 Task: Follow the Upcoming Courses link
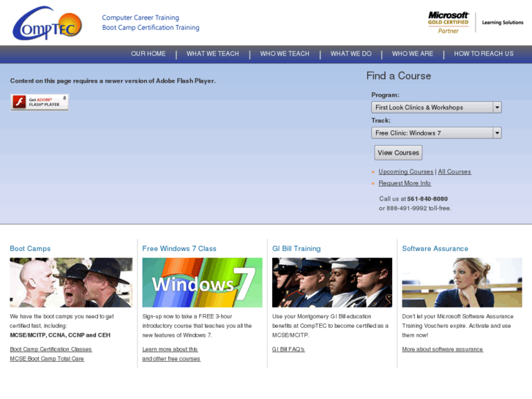point(406,172)
